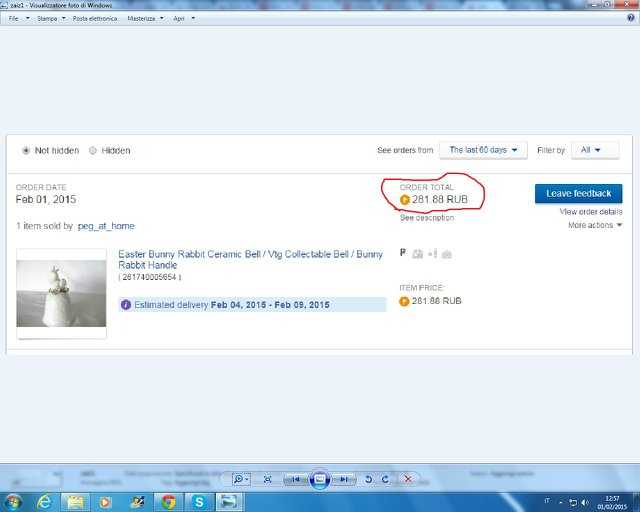This screenshot has width=640, height=512.
Task: Open the Filter by All dropdown
Action: click(x=594, y=150)
